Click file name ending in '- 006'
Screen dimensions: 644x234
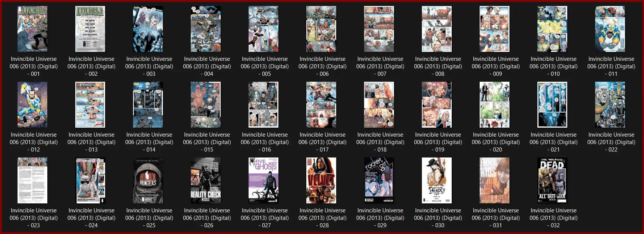coord(322,66)
